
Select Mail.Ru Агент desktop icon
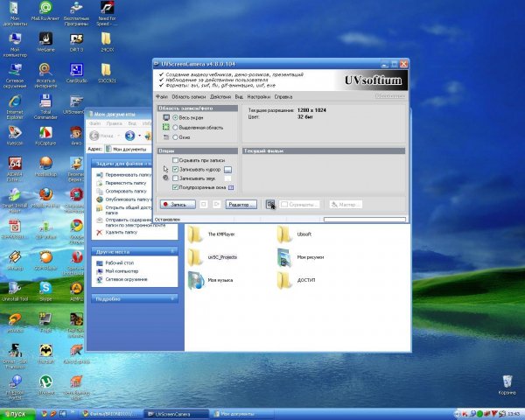(x=45, y=11)
